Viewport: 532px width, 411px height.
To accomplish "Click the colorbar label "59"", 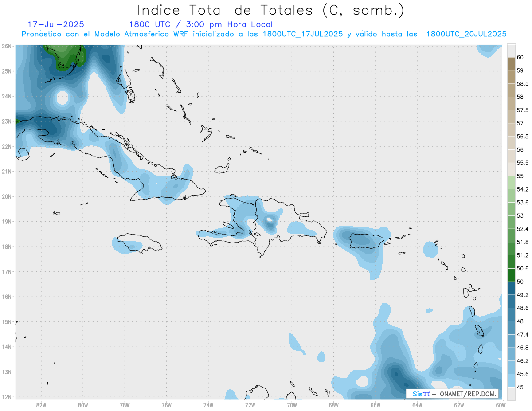I will pos(520,70).
